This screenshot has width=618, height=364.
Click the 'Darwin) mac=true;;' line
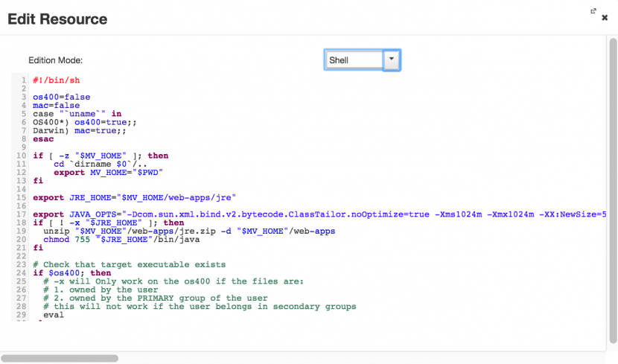(80, 130)
